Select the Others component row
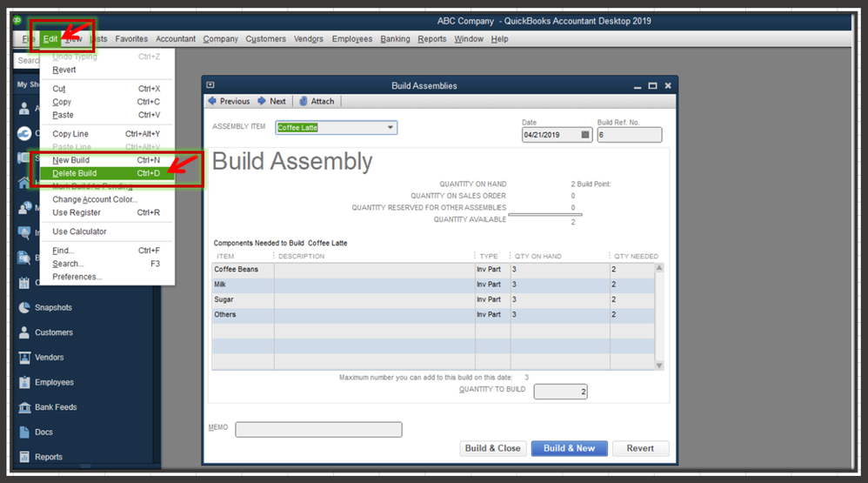The width and height of the screenshot is (868, 483). coord(433,315)
